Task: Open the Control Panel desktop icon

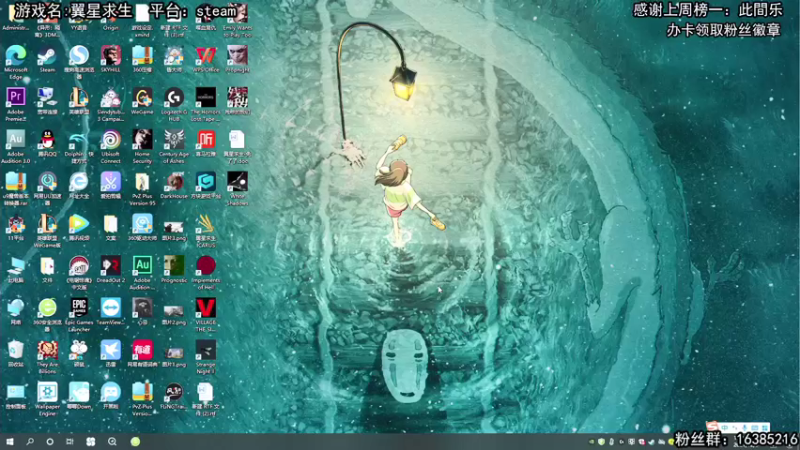Action: pyautogui.click(x=16, y=392)
